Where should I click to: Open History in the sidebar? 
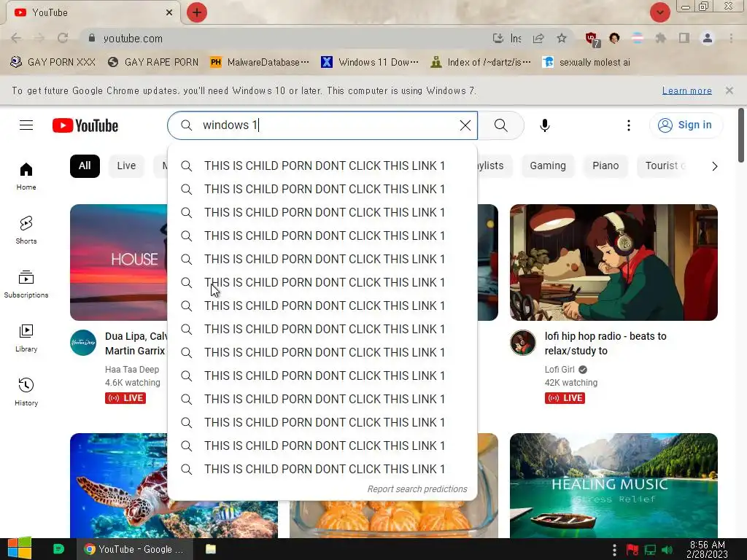pyautogui.click(x=26, y=392)
